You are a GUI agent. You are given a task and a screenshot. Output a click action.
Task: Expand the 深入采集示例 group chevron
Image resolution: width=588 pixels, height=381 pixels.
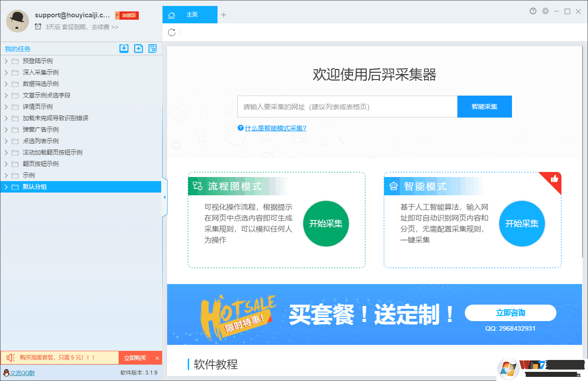pyautogui.click(x=6, y=72)
